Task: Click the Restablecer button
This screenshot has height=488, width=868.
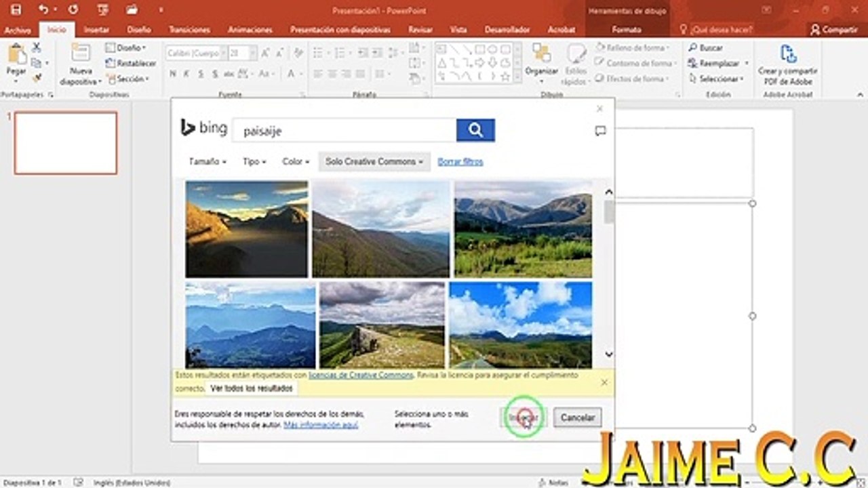Action: [x=131, y=63]
